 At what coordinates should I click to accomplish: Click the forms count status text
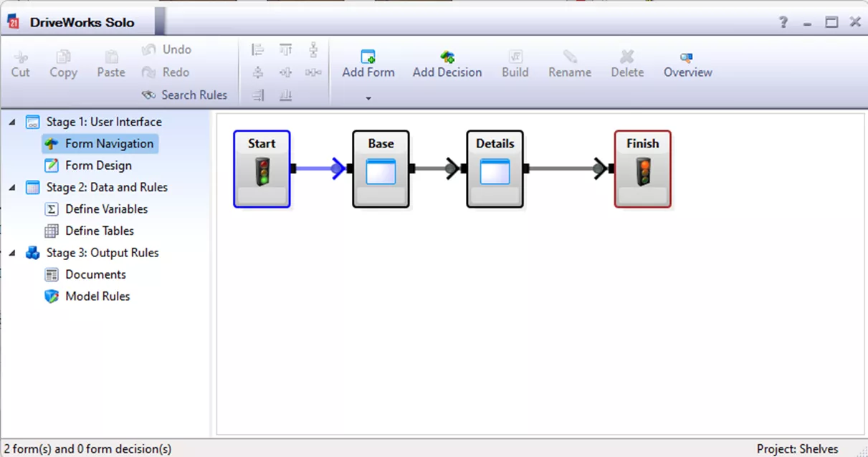click(87, 449)
